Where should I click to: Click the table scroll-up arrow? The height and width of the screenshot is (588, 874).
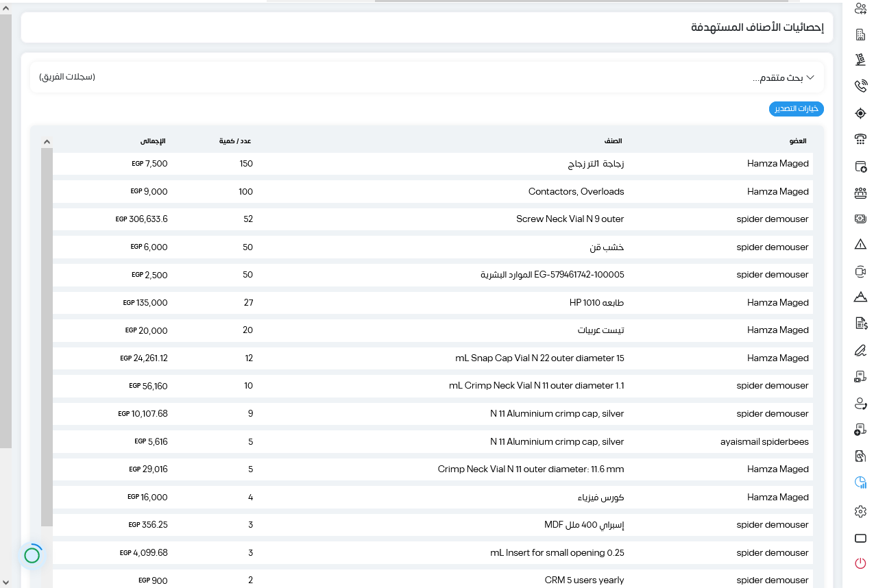[47, 142]
